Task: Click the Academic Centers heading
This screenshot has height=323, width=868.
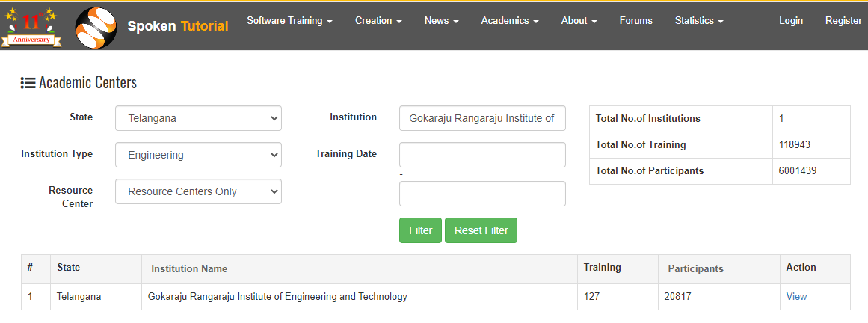Action: click(87, 83)
